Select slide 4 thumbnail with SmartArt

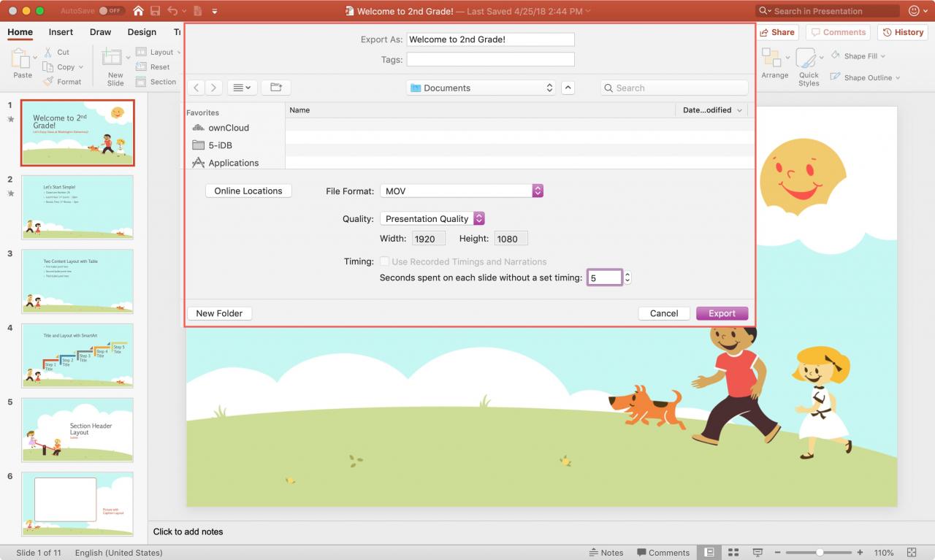coord(77,356)
